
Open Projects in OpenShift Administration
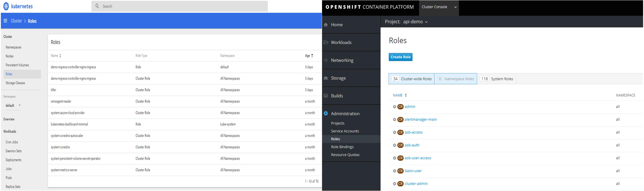pyautogui.click(x=337, y=123)
